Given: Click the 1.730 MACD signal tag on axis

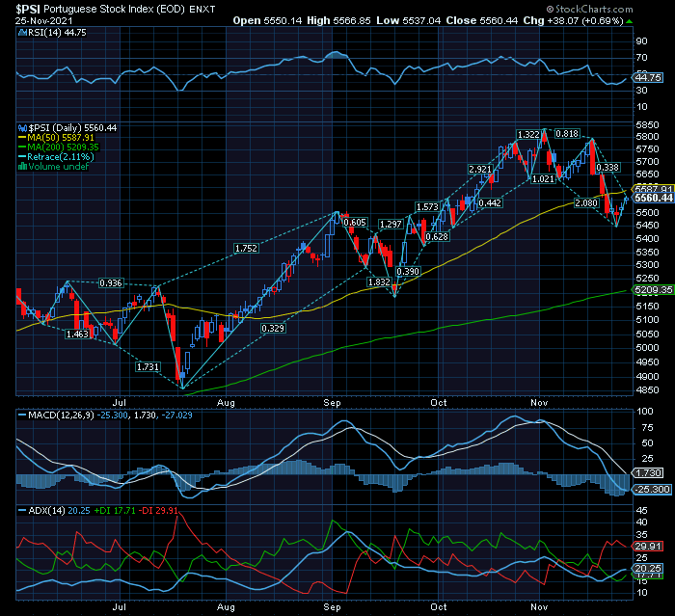Looking at the screenshot, I should click(648, 473).
